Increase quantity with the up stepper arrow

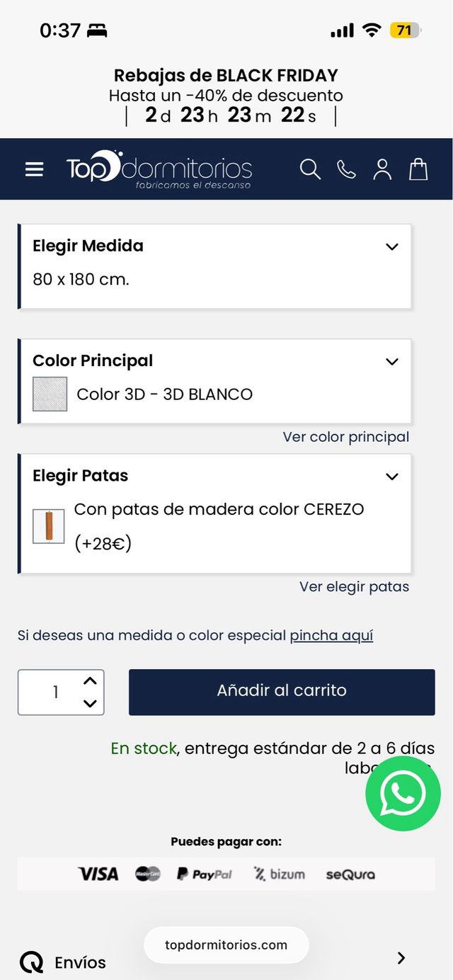[x=89, y=680]
